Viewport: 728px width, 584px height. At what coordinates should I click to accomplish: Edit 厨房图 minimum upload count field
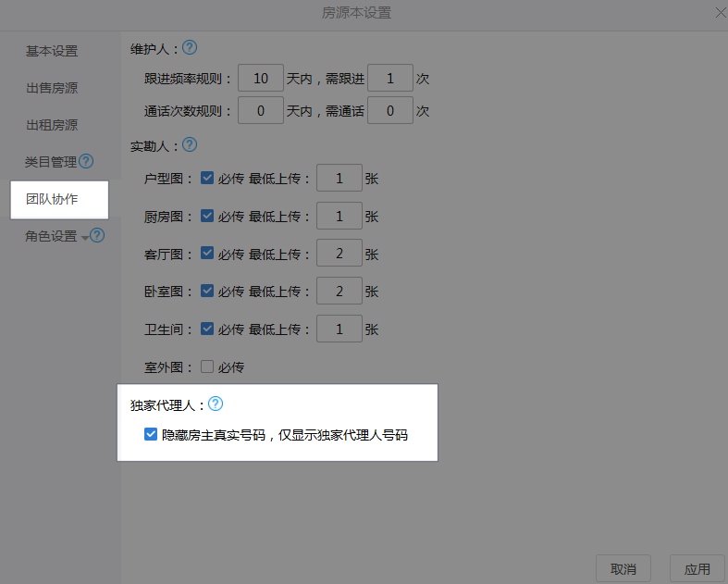[339, 216]
